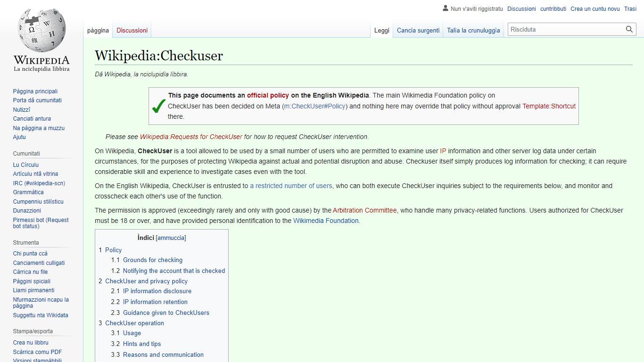Open Discussioni link in the top user bar

tap(521, 9)
